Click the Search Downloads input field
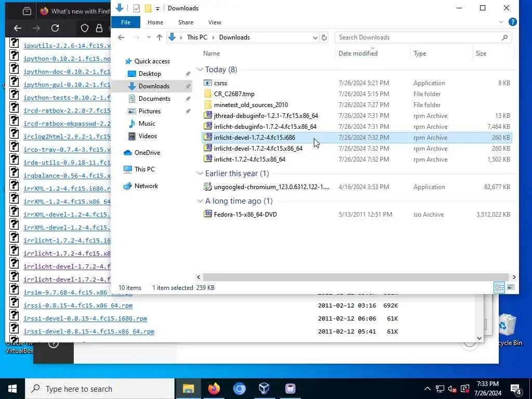The image size is (532, 399). coord(423,37)
